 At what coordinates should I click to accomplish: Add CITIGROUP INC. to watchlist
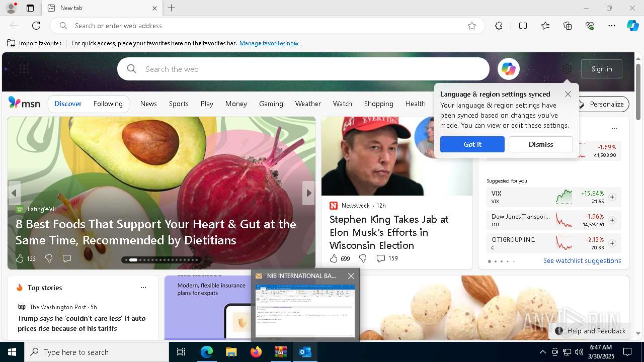pos(612,243)
